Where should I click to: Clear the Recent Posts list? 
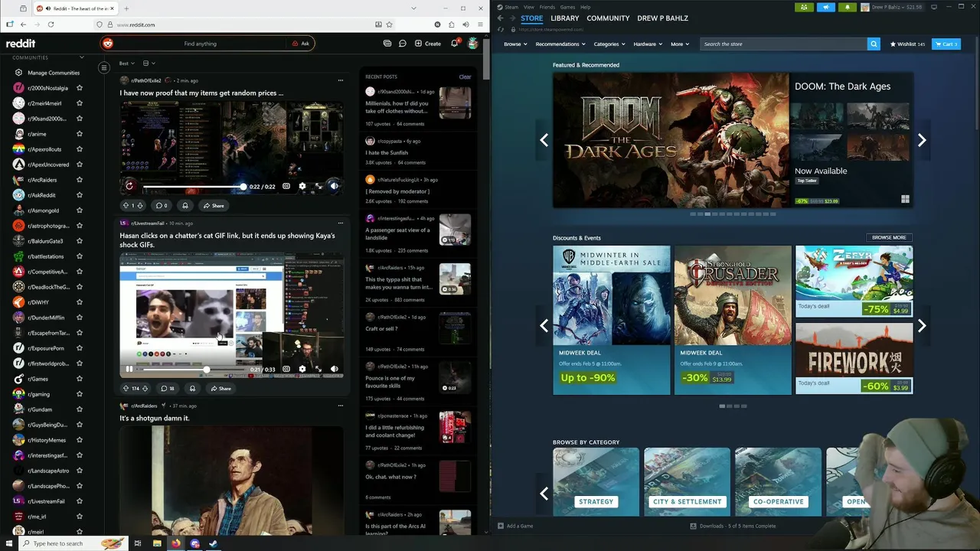465,77
